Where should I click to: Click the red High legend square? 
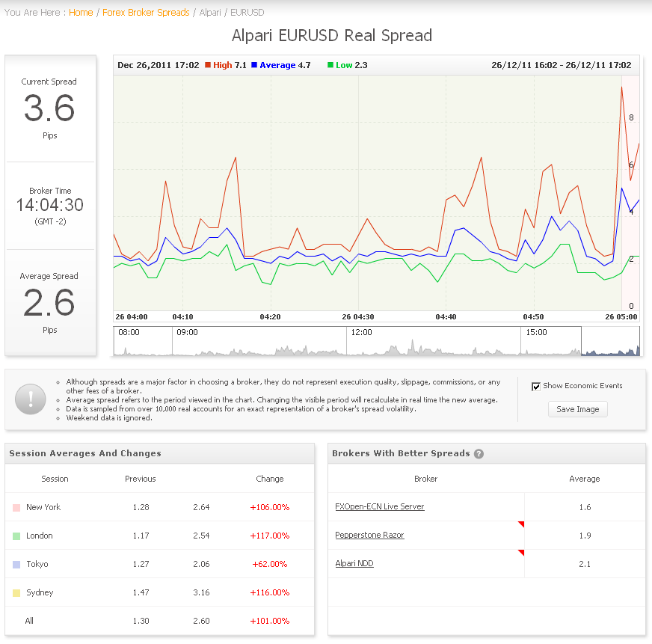[208, 65]
